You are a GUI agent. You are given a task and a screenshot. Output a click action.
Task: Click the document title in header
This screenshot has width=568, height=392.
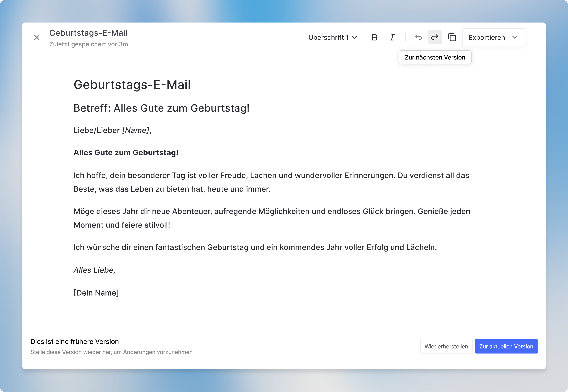[x=88, y=33]
